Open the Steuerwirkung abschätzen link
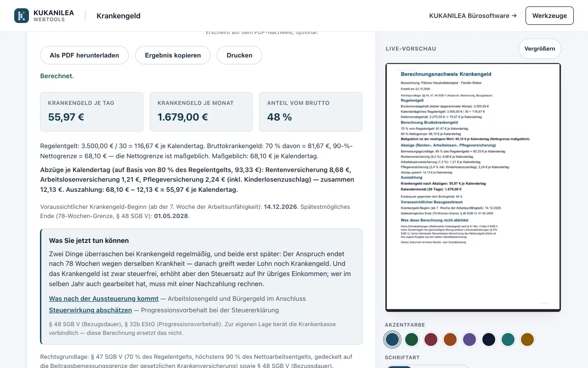 (90, 310)
